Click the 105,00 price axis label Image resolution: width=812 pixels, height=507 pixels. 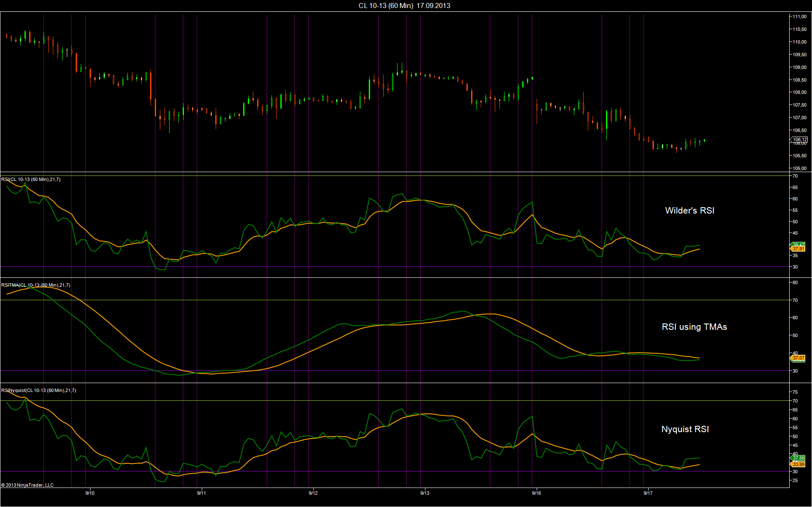(x=799, y=168)
